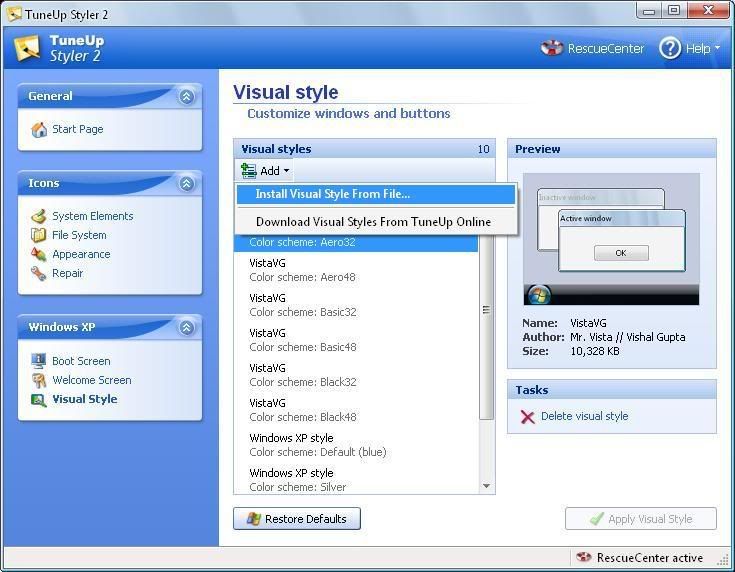Screen dimensions: 735x572
Task: Collapse the Windows XP panel
Action: click(x=186, y=328)
